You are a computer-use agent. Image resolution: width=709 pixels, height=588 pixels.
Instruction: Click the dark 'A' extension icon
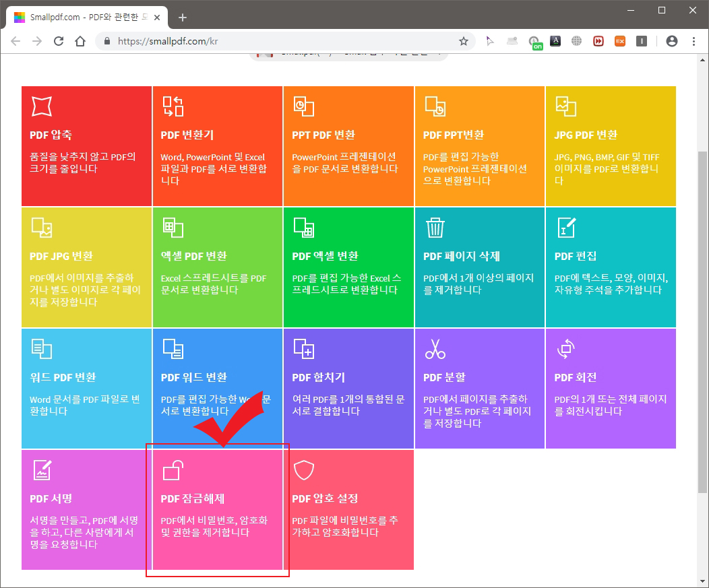(555, 41)
